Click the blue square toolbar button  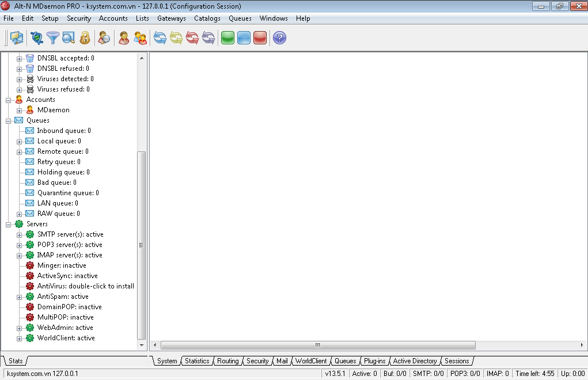point(244,38)
